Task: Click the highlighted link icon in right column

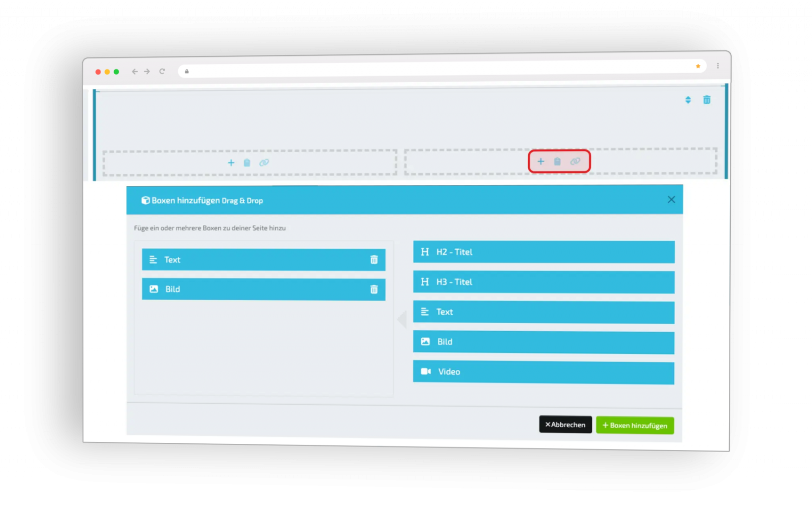Action: (575, 162)
